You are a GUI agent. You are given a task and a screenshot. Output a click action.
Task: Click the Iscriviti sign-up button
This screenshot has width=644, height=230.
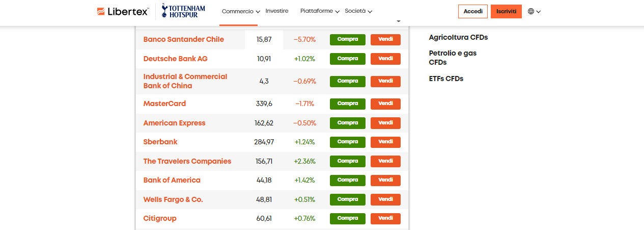point(506,11)
